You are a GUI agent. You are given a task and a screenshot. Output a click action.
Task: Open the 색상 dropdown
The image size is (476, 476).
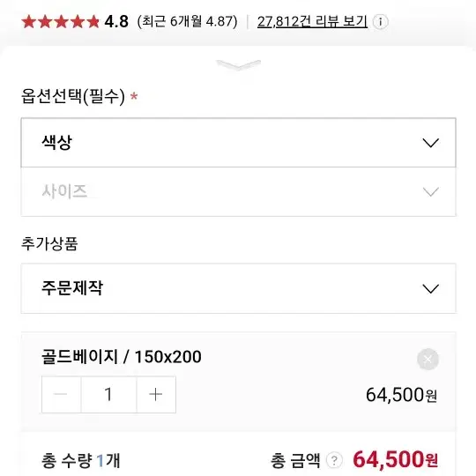238,143
